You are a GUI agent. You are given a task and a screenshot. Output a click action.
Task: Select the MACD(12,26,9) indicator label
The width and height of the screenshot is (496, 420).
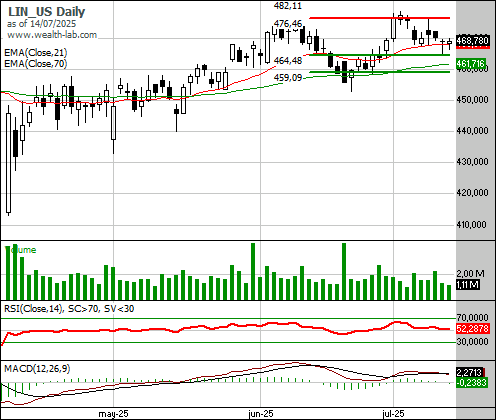tap(37, 369)
